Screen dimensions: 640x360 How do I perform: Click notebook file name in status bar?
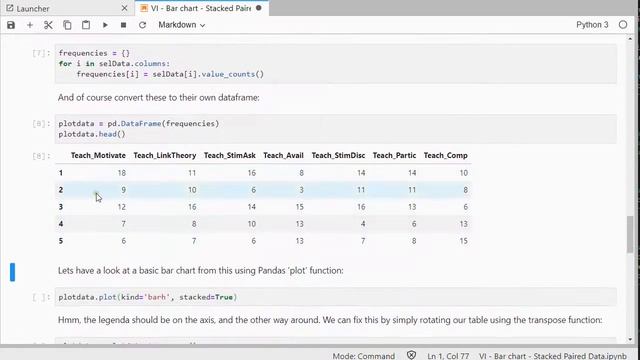click(553, 356)
